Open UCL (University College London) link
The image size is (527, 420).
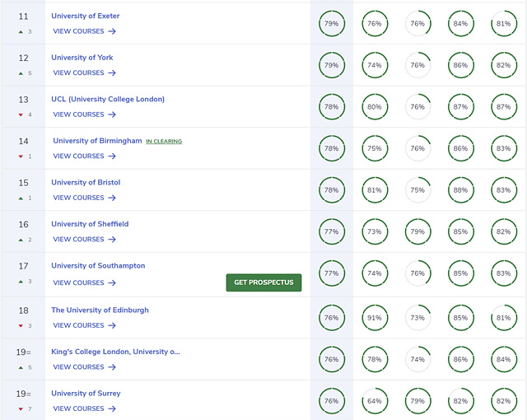click(x=108, y=99)
